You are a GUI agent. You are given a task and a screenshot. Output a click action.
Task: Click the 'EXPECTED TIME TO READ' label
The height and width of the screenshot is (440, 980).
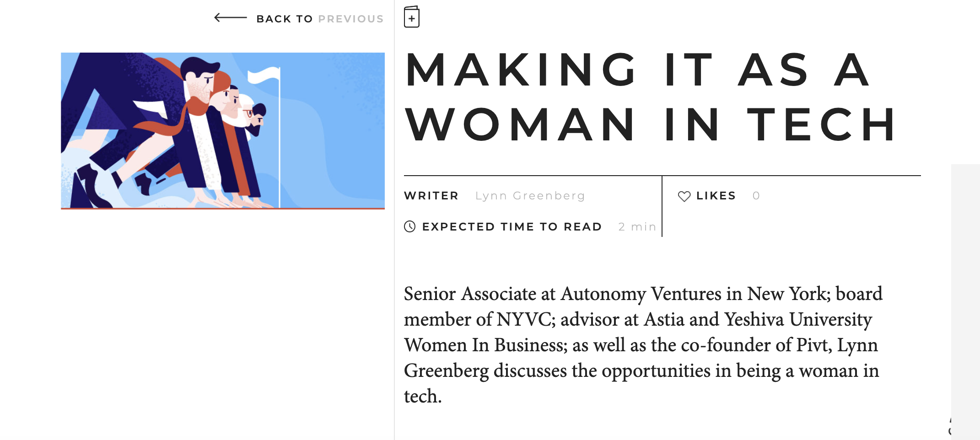tap(512, 227)
